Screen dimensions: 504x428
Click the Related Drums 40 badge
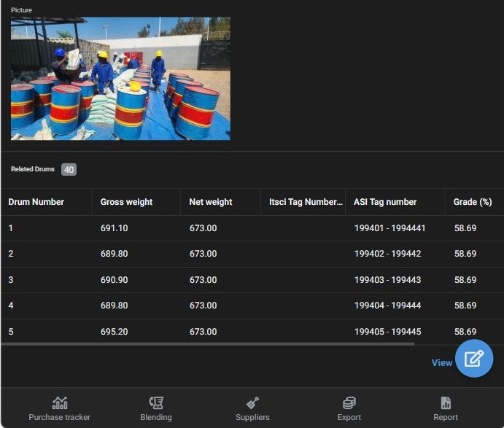(x=69, y=170)
